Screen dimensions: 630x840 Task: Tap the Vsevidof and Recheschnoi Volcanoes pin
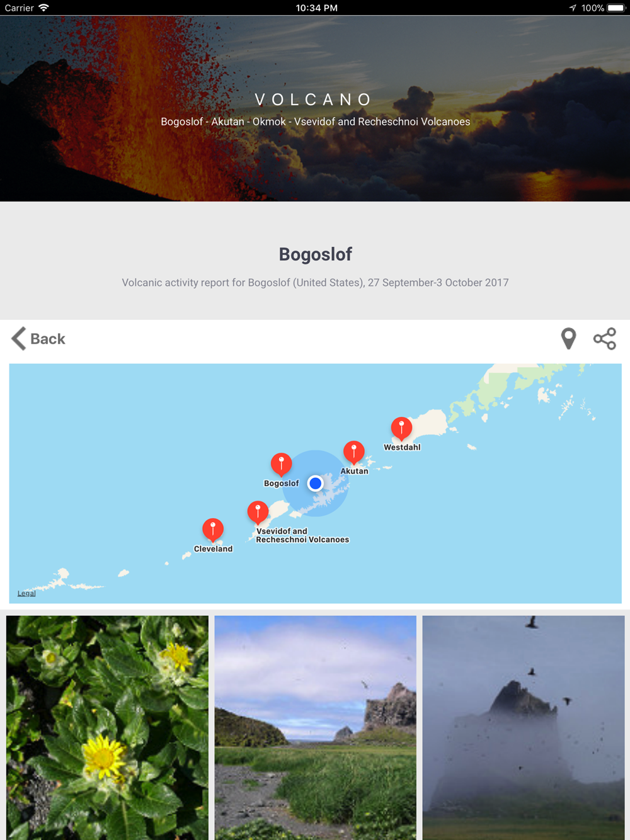[x=258, y=513]
